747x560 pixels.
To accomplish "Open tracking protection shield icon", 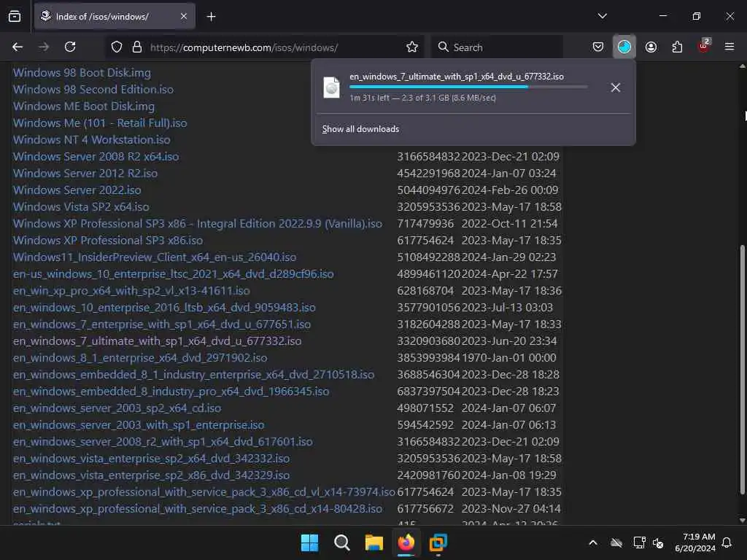I will (117, 47).
